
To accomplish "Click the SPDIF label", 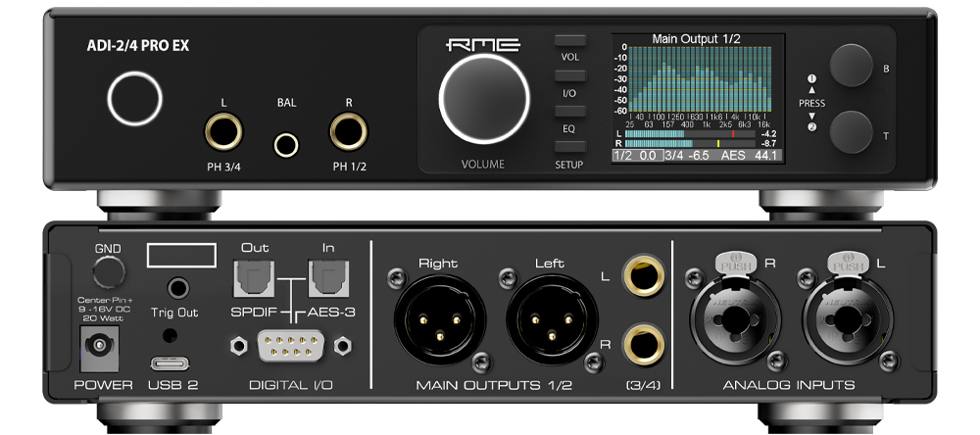I will pos(255,312).
